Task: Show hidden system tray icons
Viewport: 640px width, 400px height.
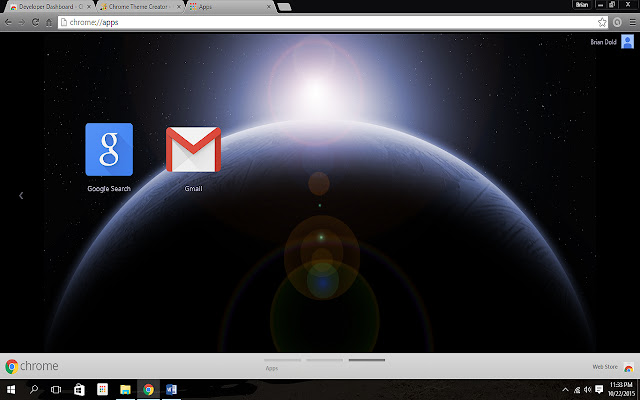Action: click(566, 389)
